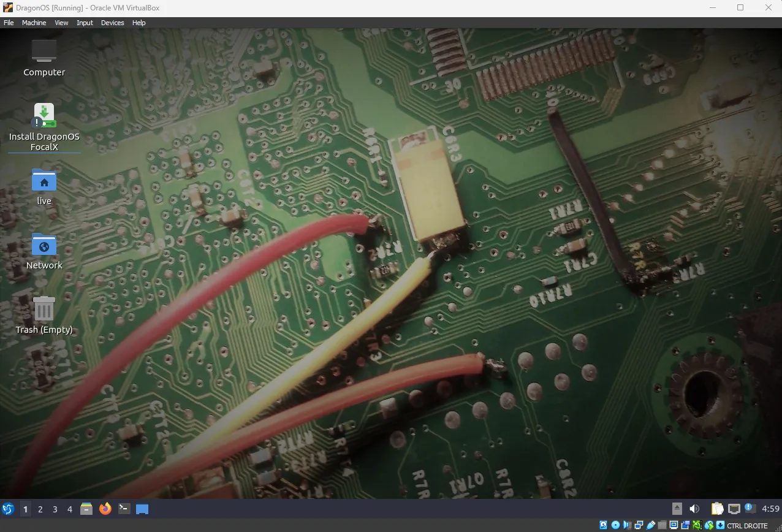
Task: Switch to workspace 2
Action: (x=40, y=509)
